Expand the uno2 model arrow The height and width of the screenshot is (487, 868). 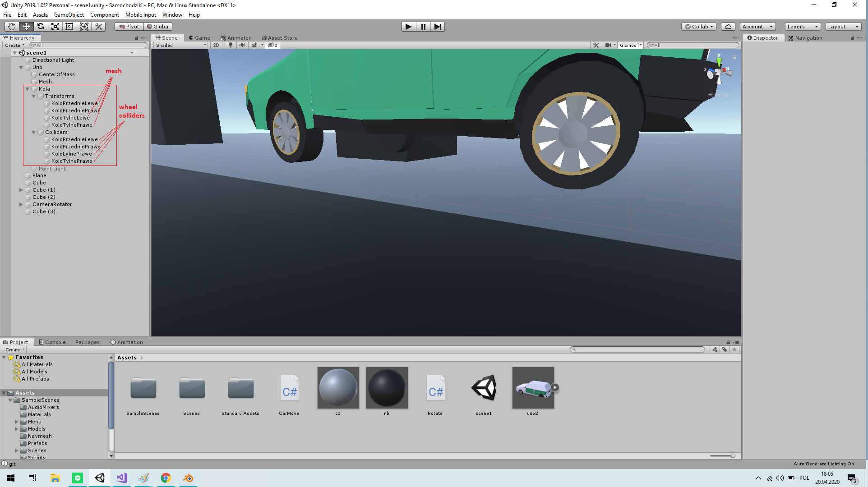(555, 387)
